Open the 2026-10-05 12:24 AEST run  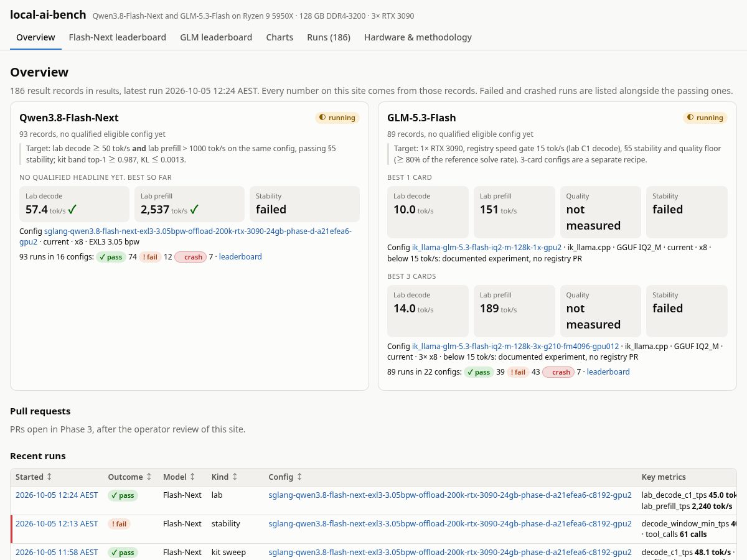click(57, 495)
